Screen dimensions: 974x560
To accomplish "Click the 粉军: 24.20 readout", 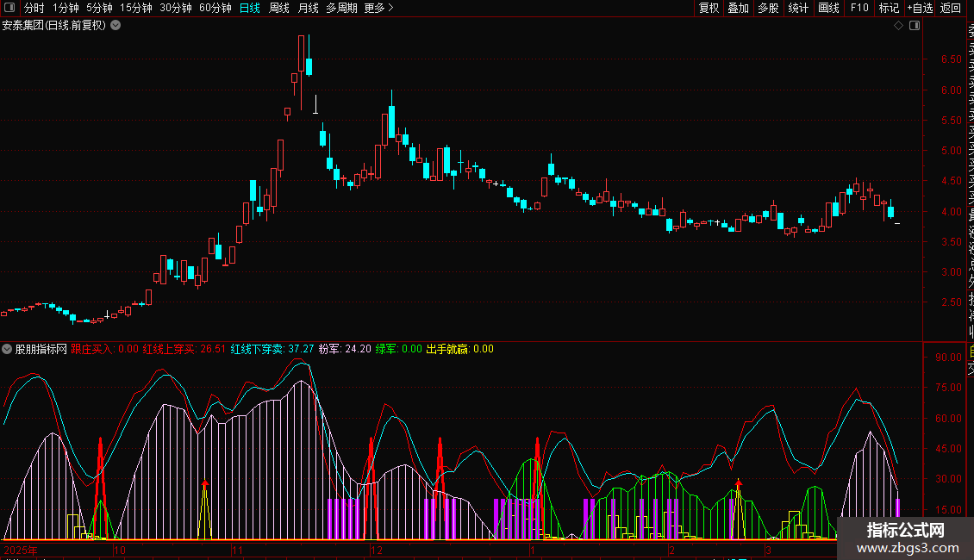I will [345, 349].
